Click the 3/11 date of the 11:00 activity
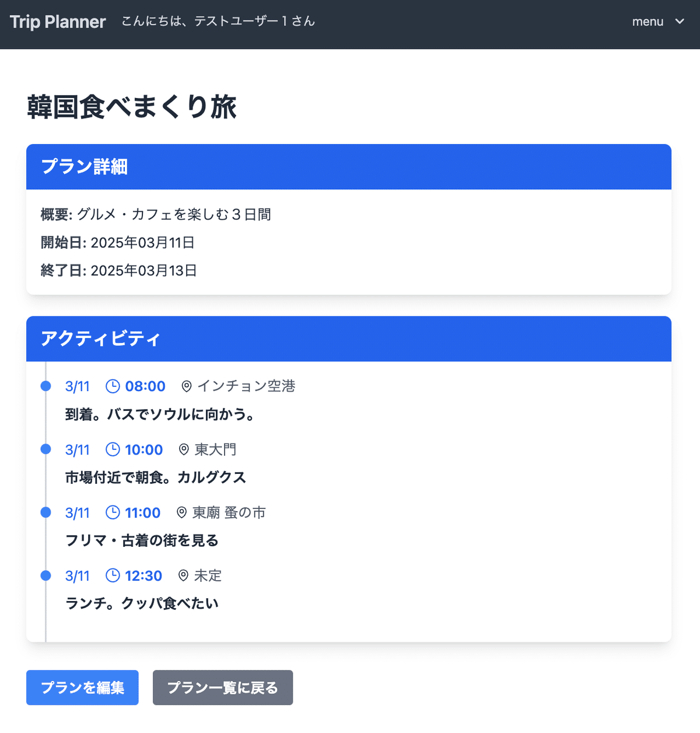The image size is (700, 733). pos(78,512)
